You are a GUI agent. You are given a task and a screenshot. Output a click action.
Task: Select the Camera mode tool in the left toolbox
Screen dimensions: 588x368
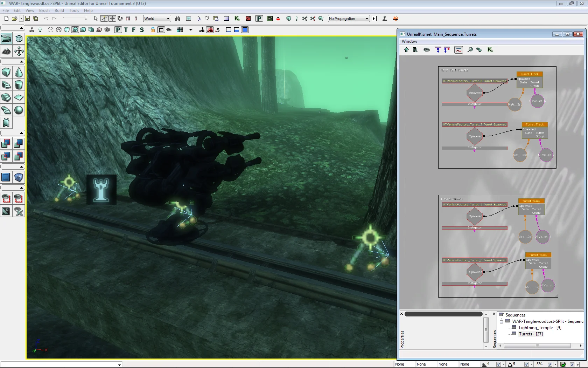click(6, 39)
